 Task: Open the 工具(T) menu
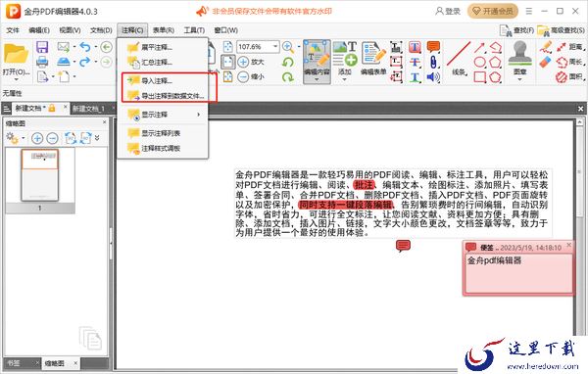click(194, 30)
